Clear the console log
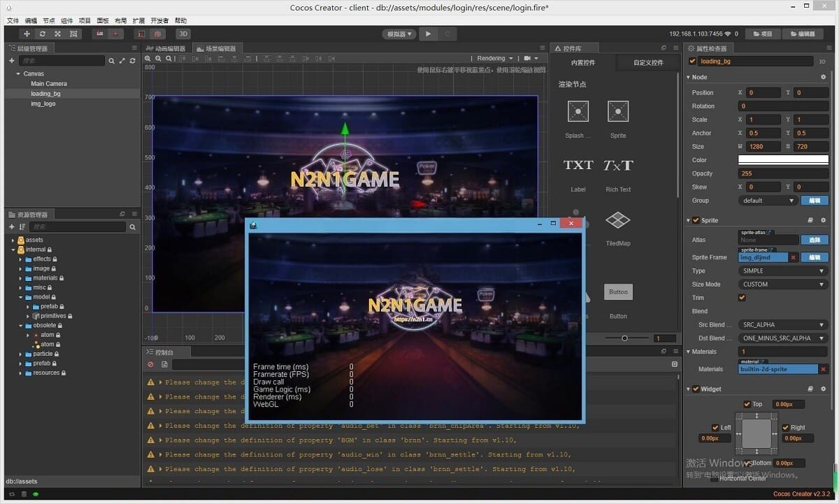Image resolution: width=839 pixels, height=504 pixels. [150, 364]
